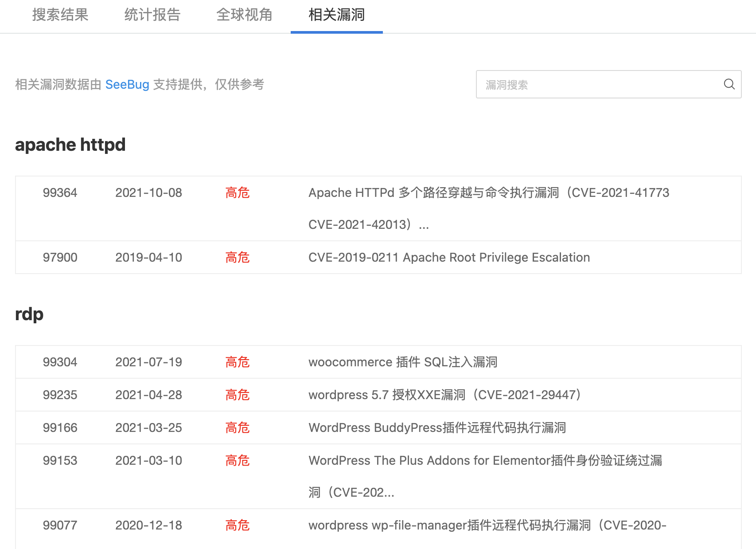Open WordPress The Plus Addons for Elementor entry
756x549 pixels.
485,476
